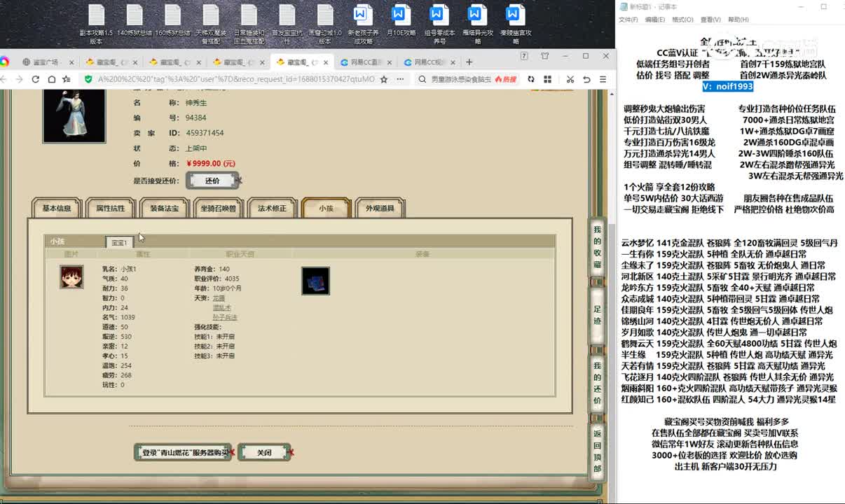
Task: Open Notepad 查看(V) menu
Action: coord(710,20)
